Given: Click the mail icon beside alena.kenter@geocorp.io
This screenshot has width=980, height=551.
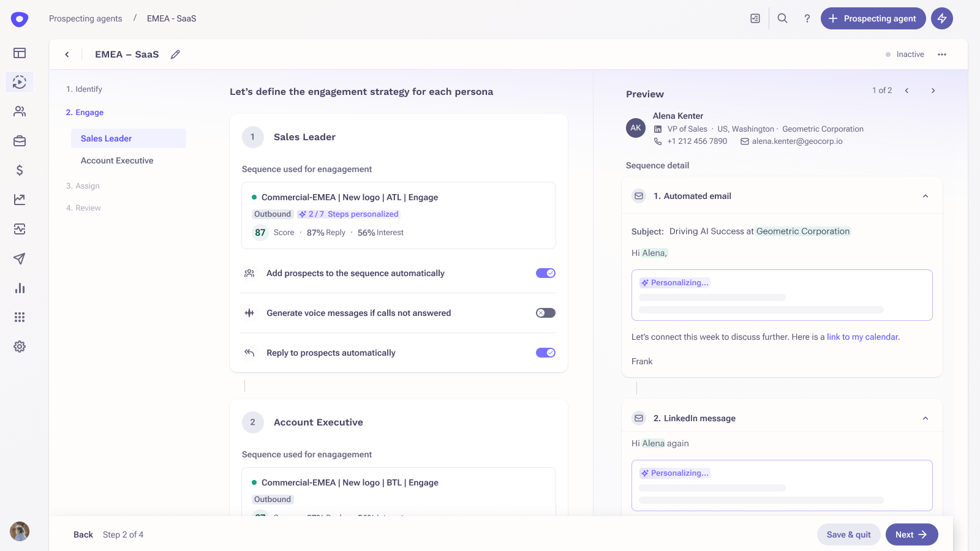Looking at the screenshot, I should 745,141.
